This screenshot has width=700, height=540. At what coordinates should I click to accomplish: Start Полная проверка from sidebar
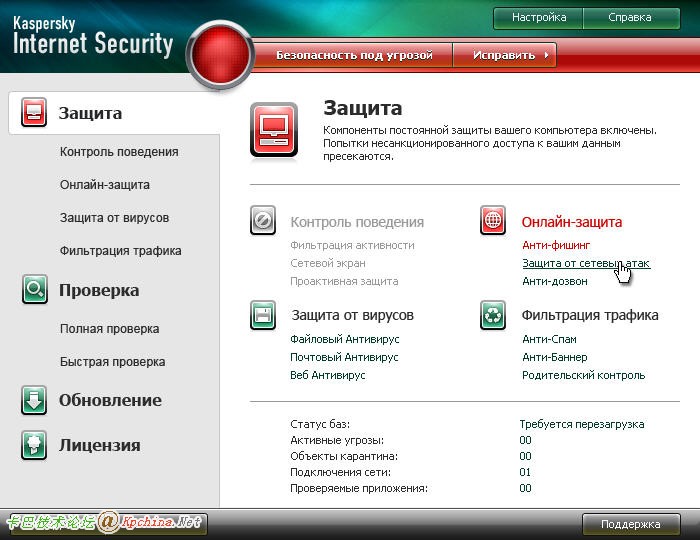[109, 329]
